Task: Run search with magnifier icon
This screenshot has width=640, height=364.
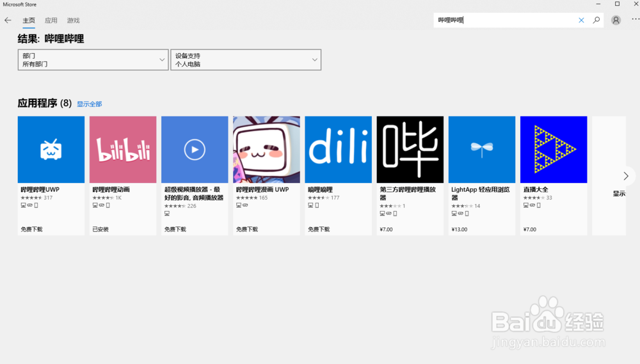Action: [x=596, y=20]
